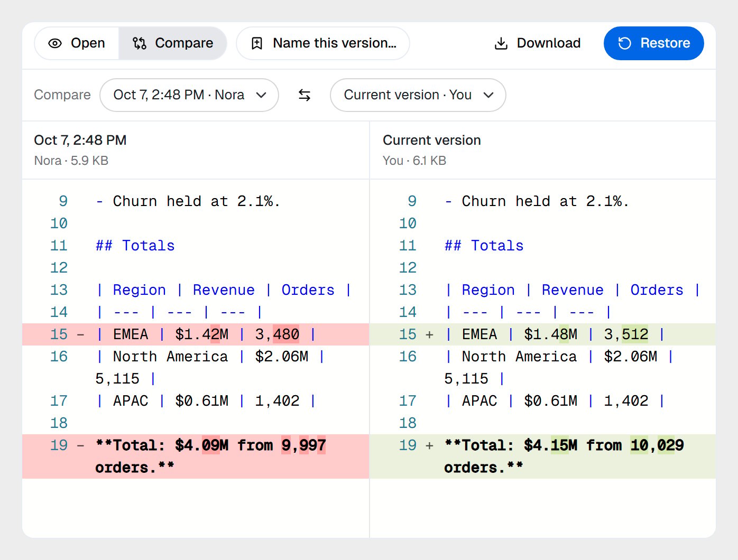Click line number 15 in right pane
This screenshot has width=738, height=560.
pyautogui.click(x=408, y=334)
